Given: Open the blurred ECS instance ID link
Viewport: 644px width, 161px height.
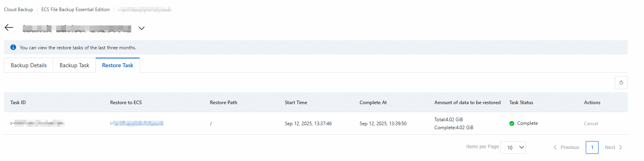Looking at the screenshot, I should point(137,124).
